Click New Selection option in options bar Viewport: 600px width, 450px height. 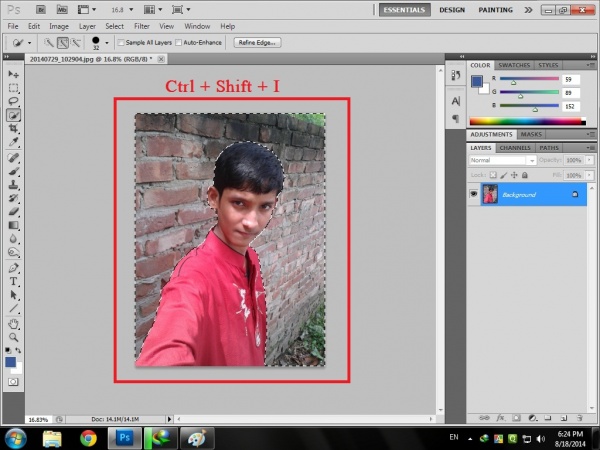(49, 42)
